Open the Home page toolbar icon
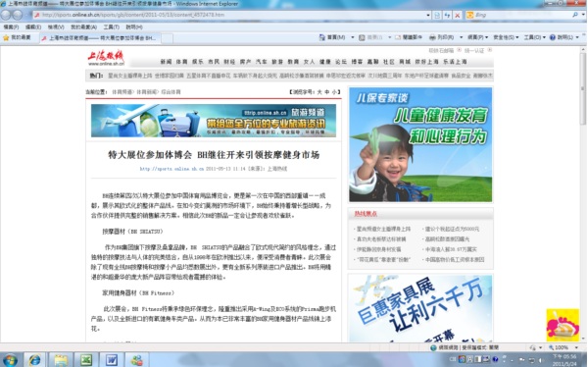Image resolution: width=588 pixels, height=367 pixels. [x=321, y=37]
